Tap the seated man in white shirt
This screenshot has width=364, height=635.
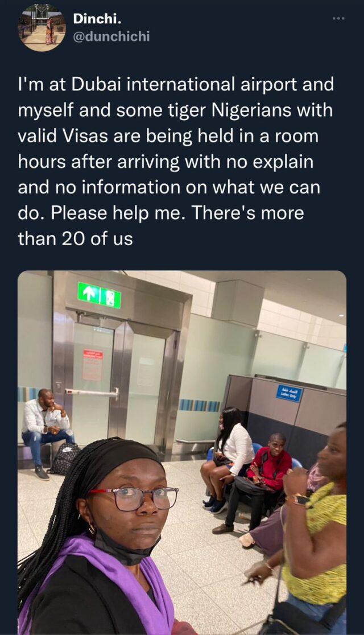47,433
